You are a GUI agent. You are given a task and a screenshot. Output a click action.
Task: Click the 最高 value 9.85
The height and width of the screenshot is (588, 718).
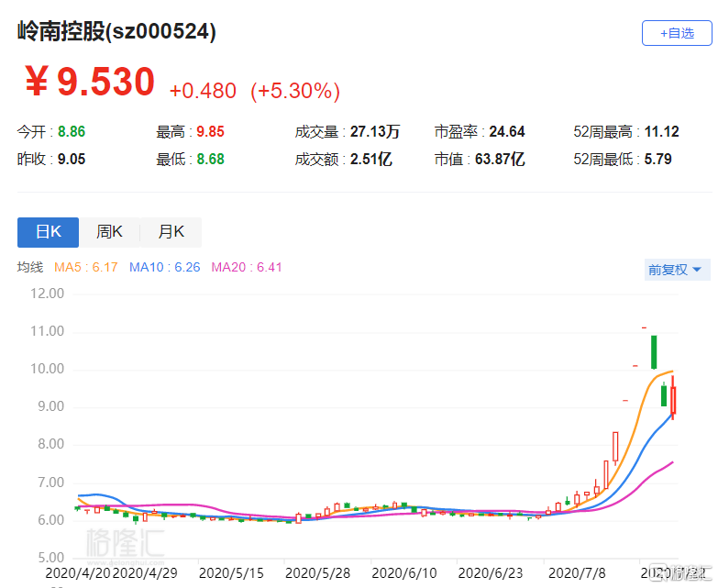pyautogui.click(x=210, y=132)
